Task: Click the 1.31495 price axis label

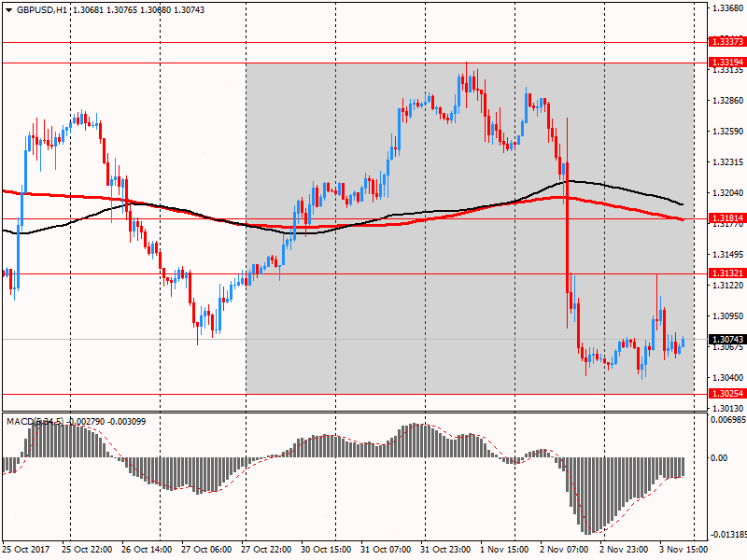Action: click(x=728, y=255)
